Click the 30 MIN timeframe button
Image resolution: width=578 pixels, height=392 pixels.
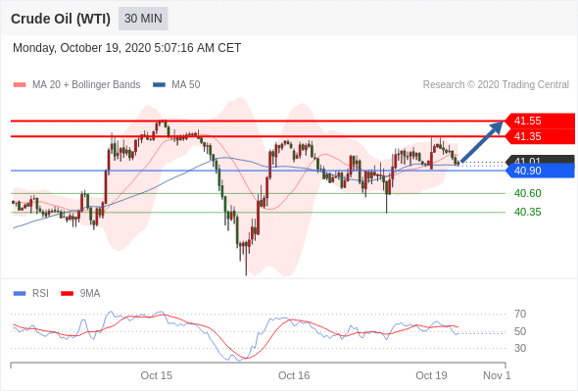pos(143,19)
